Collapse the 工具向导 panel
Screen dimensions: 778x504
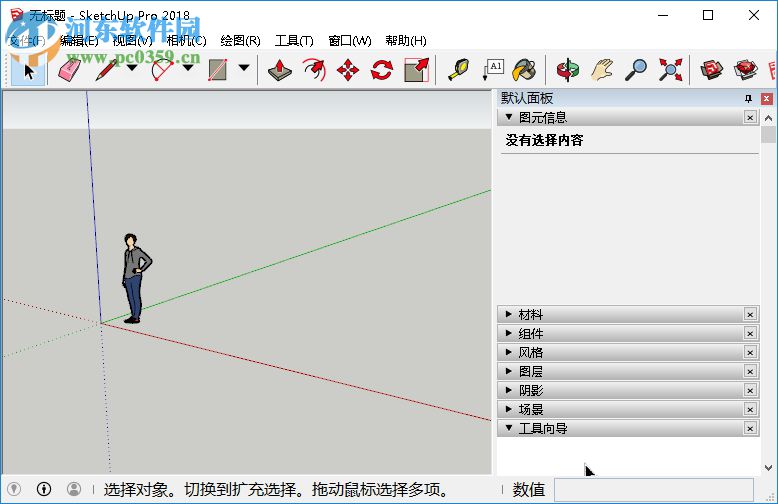pyautogui.click(x=509, y=428)
